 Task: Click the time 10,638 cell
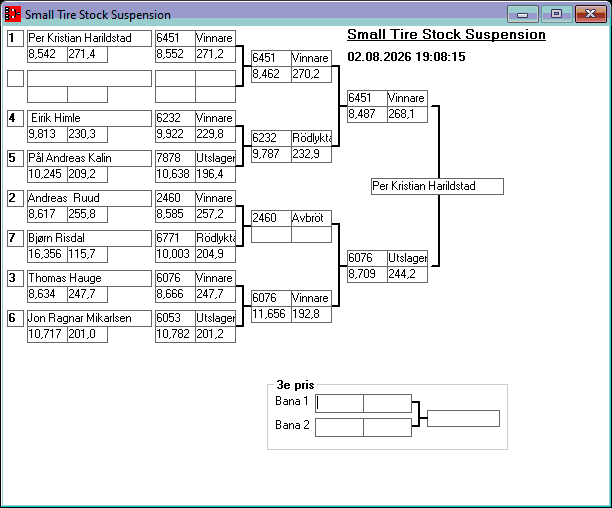(175, 174)
